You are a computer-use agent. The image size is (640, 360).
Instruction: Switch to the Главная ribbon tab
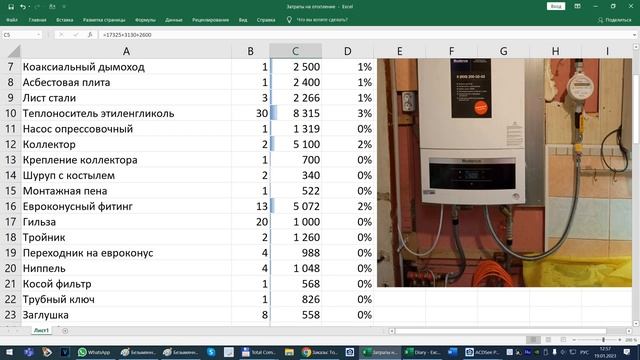coord(38,20)
